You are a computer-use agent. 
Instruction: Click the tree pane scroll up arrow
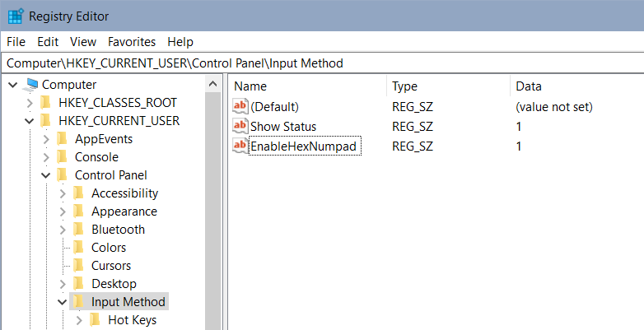pos(212,84)
